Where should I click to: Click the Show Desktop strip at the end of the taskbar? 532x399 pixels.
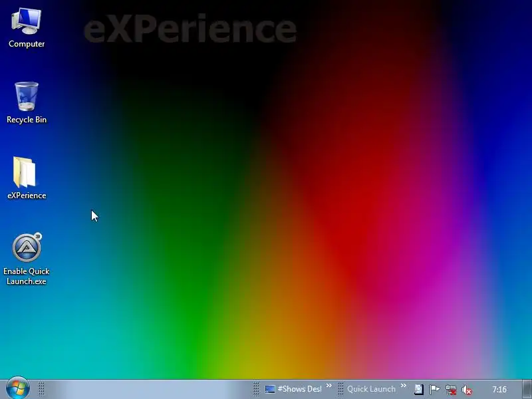(x=527, y=390)
